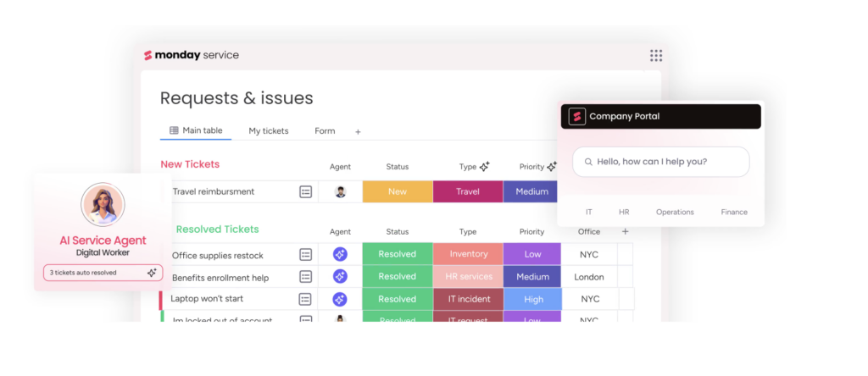This screenshot has height=376, width=868.
Task: Open Medium priority for Travel reimbursment
Action: pos(532,191)
